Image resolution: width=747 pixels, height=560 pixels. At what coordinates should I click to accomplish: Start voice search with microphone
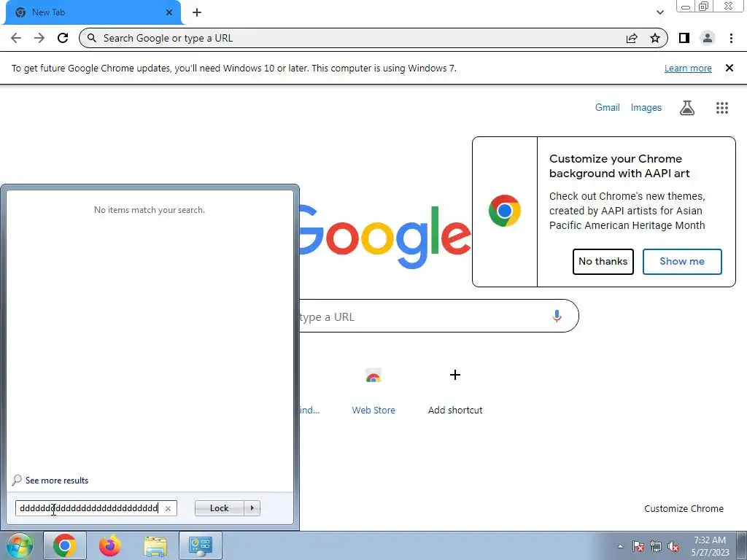(557, 316)
